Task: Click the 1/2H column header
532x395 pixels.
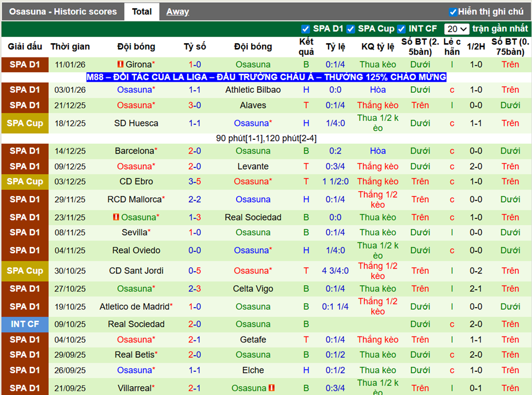Action: (x=476, y=46)
